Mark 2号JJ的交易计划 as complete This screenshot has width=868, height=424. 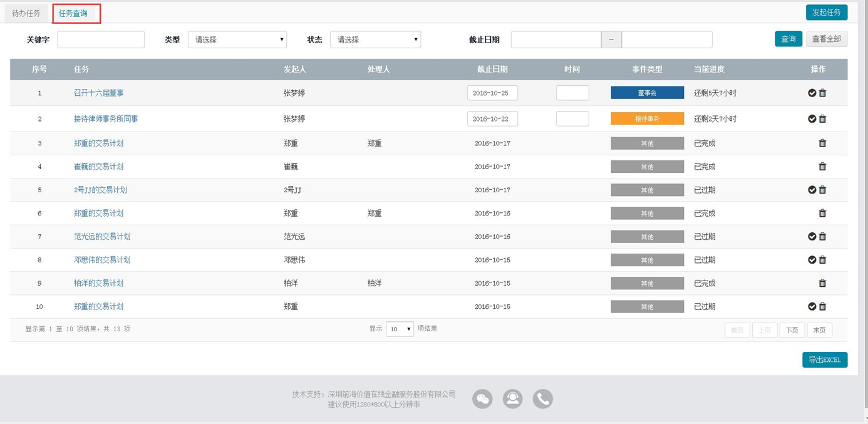(812, 190)
